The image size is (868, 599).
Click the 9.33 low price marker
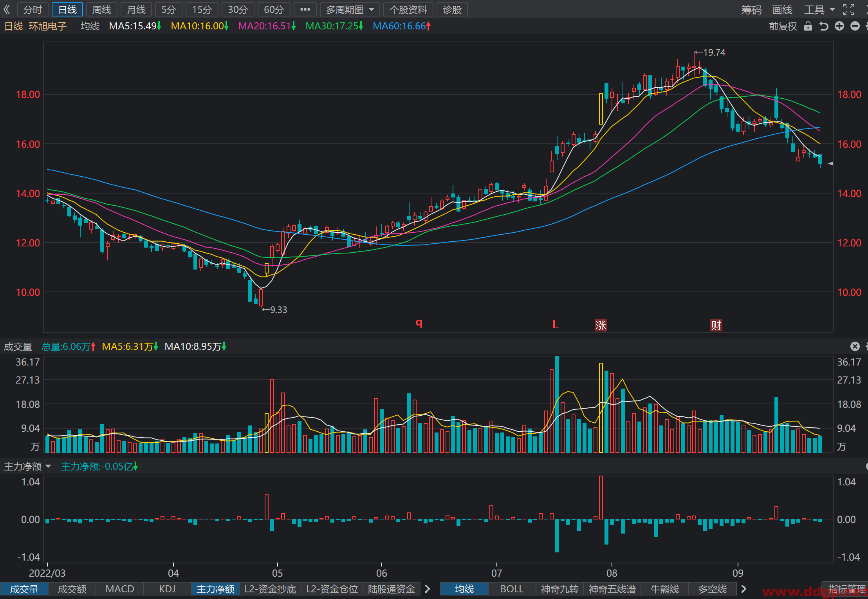(x=275, y=310)
